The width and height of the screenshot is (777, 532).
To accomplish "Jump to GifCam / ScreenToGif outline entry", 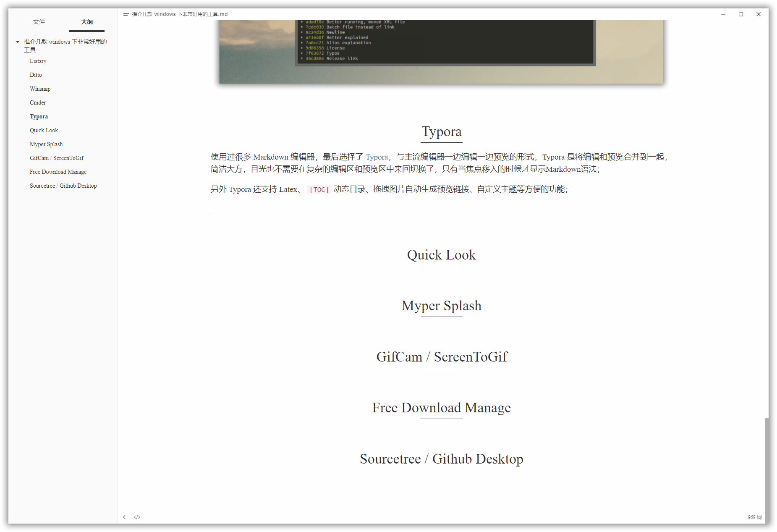I will click(57, 158).
